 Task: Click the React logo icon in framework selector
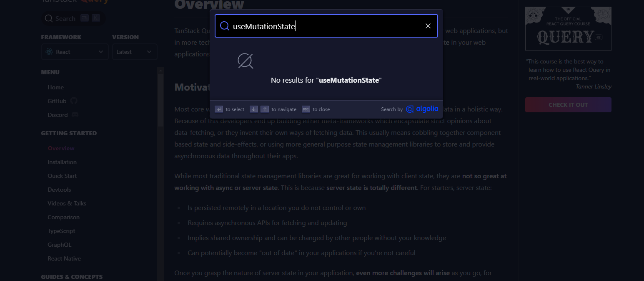pos(49,52)
